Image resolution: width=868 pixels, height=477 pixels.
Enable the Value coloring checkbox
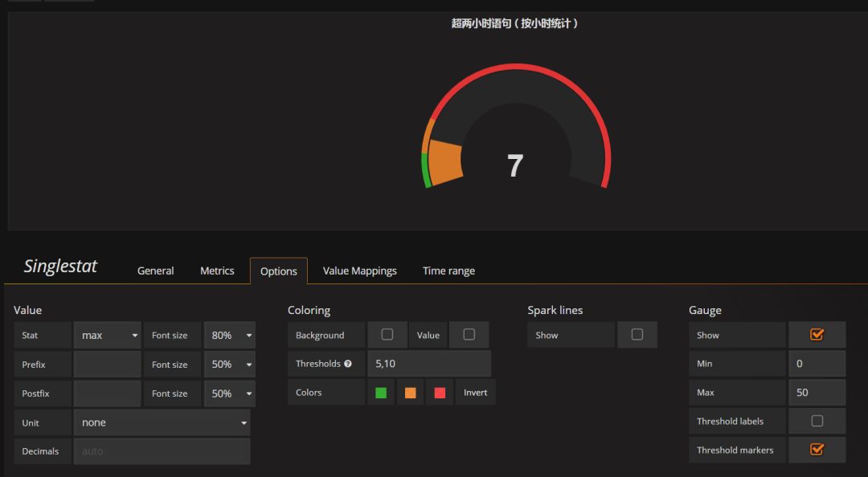tap(469, 334)
